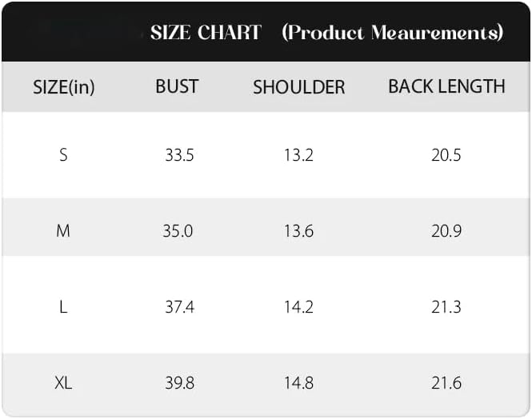The image size is (532, 419).
Task: Click back length value 21.6
Action: click(x=446, y=383)
